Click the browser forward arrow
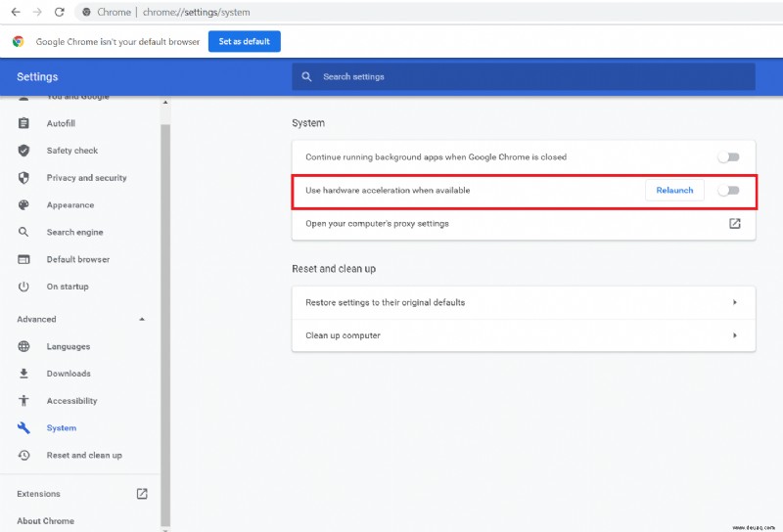 [37, 12]
